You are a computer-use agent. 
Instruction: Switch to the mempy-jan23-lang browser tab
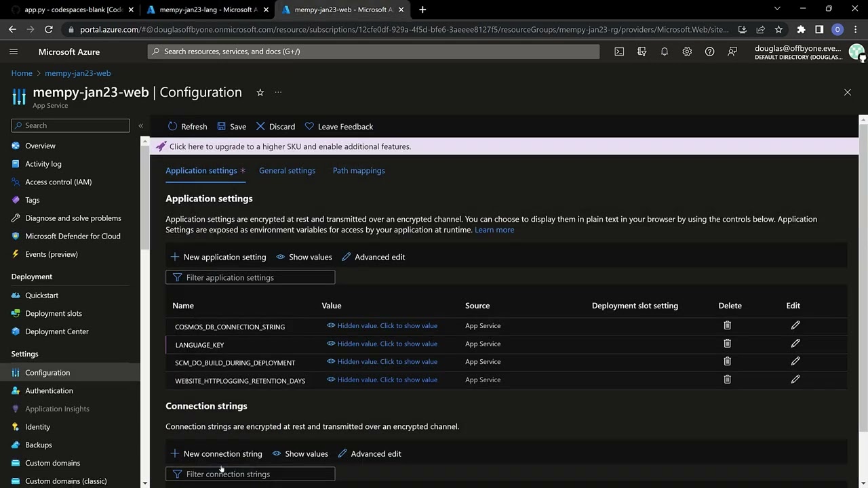tap(208, 9)
